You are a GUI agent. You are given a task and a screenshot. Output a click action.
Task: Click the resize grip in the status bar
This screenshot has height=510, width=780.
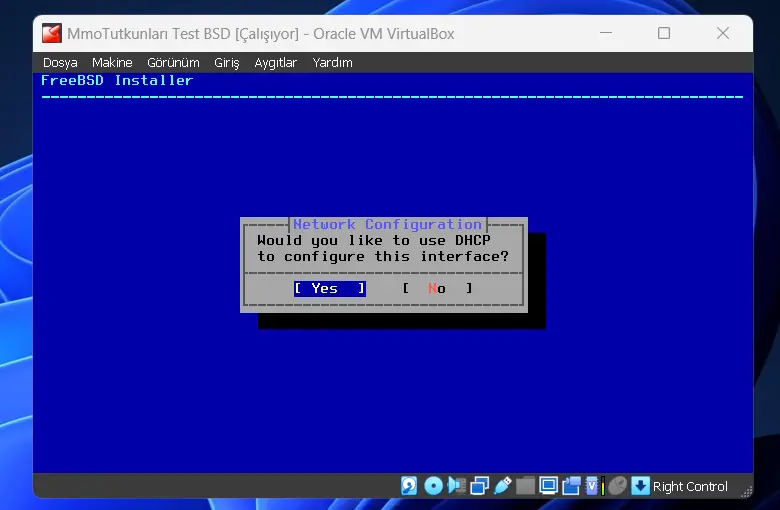pos(746,492)
